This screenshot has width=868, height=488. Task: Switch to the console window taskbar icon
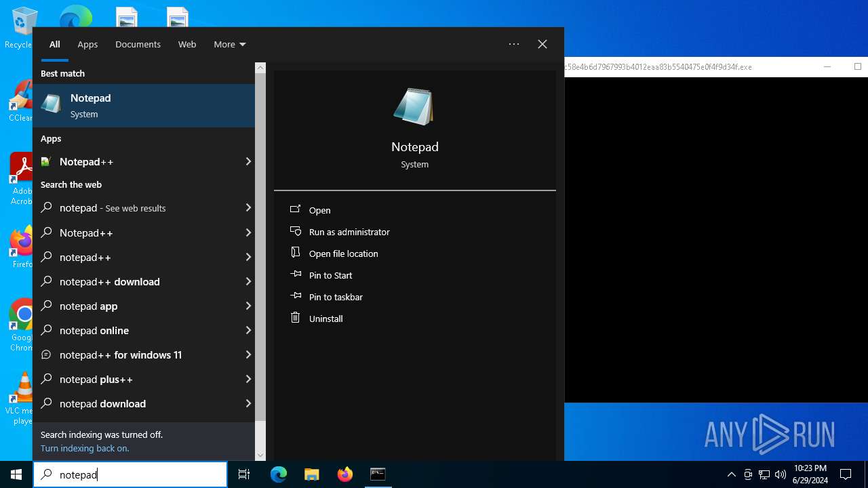(x=378, y=474)
